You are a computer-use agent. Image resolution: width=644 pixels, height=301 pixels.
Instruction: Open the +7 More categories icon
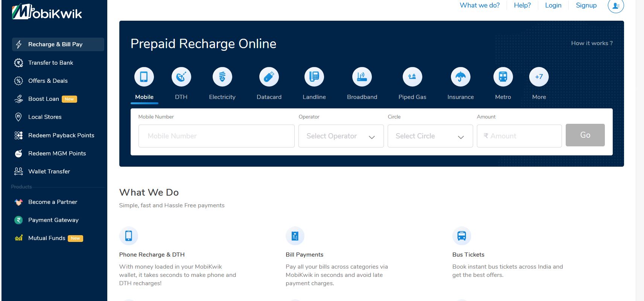click(539, 77)
